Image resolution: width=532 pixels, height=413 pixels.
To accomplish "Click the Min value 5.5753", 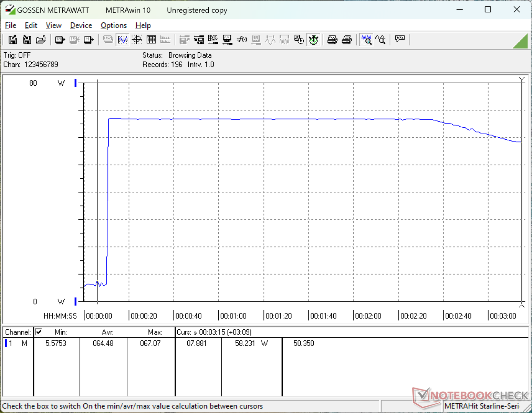I will (x=56, y=343).
